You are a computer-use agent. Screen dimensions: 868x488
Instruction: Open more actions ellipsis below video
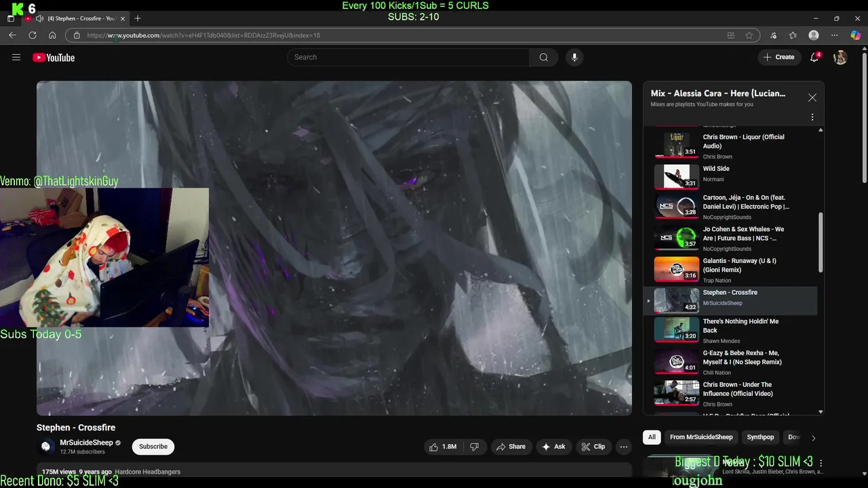click(623, 447)
